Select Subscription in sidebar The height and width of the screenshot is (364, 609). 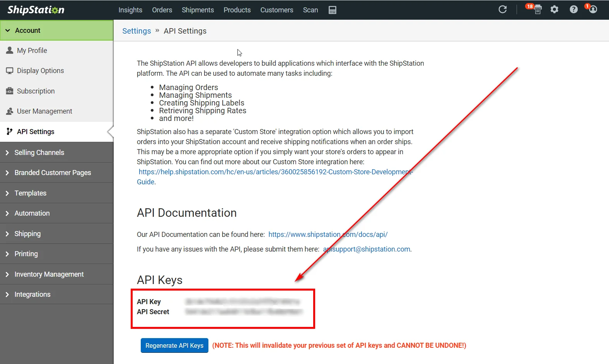[56, 91]
